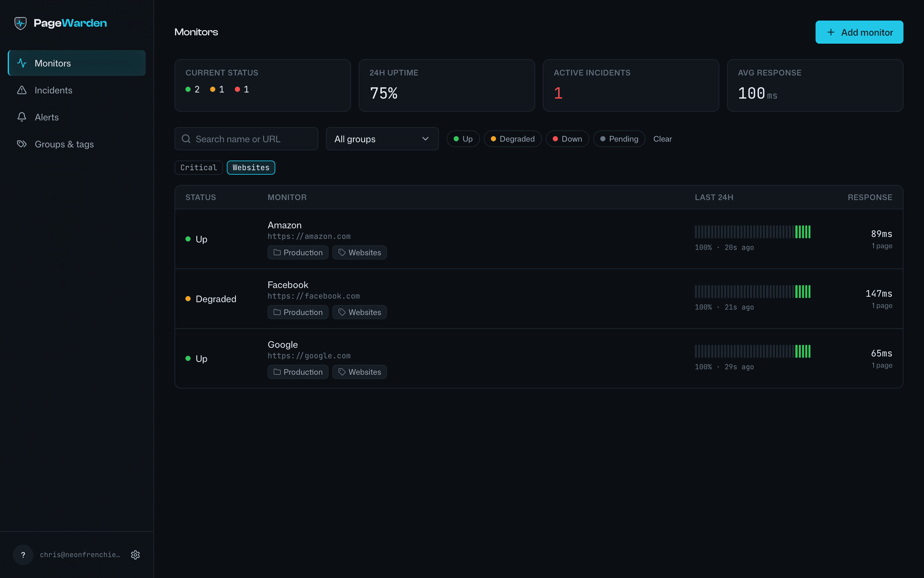Click the https://amazon.com URL

point(309,236)
